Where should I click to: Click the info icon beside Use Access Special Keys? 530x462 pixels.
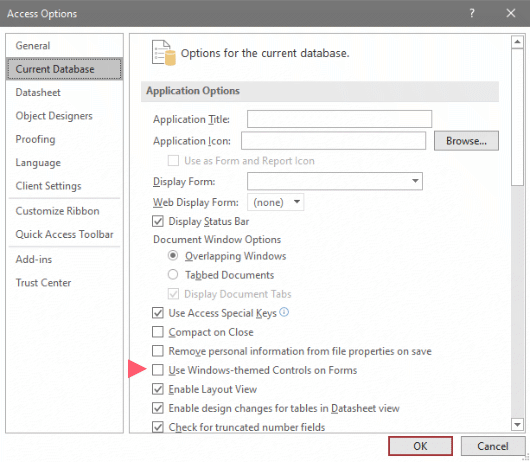(284, 312)
